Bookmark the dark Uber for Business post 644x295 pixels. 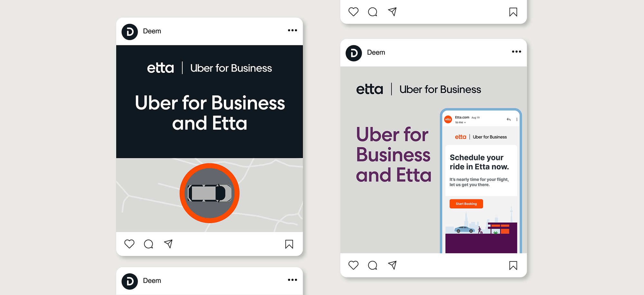pyautogui.click(x=289, y=244)
